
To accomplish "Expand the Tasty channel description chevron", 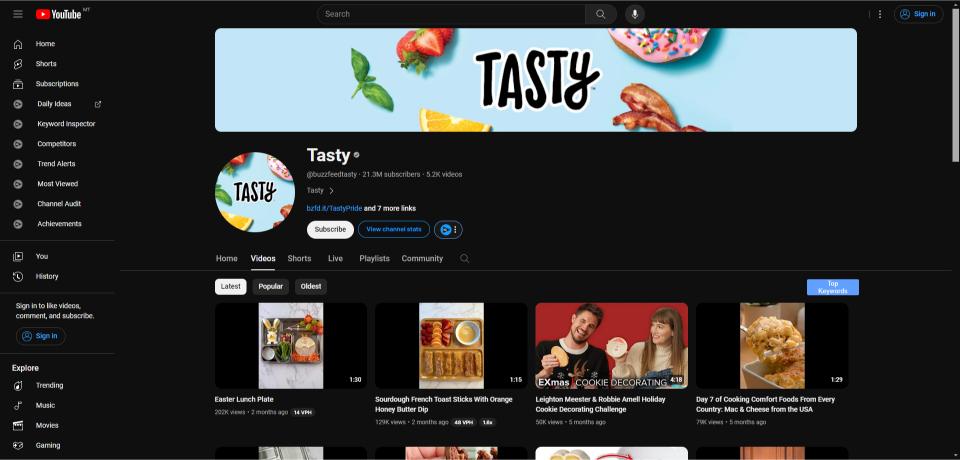I will 331,191.
